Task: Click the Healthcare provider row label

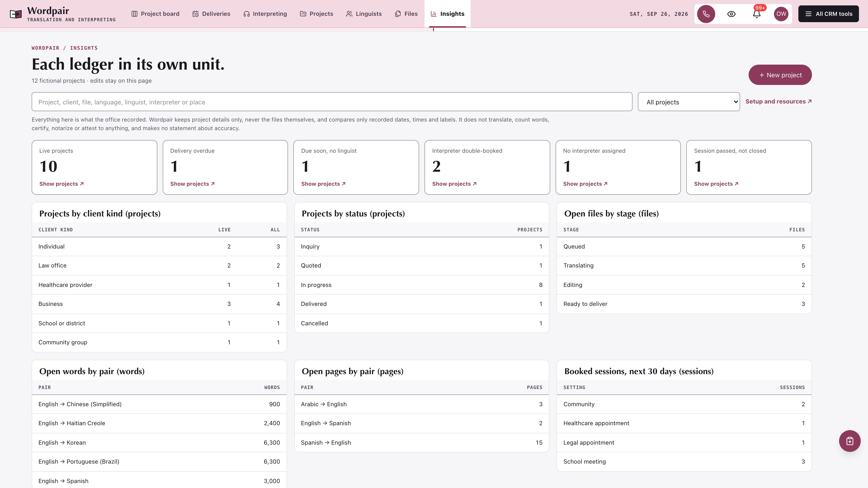Action: 65,285
